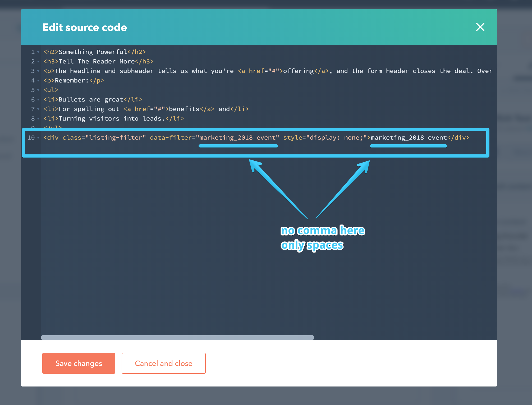The height and width of the screenshot is (405, 532).
Task: Toggle fold arrow on line 7
Action: click(38, 109)
